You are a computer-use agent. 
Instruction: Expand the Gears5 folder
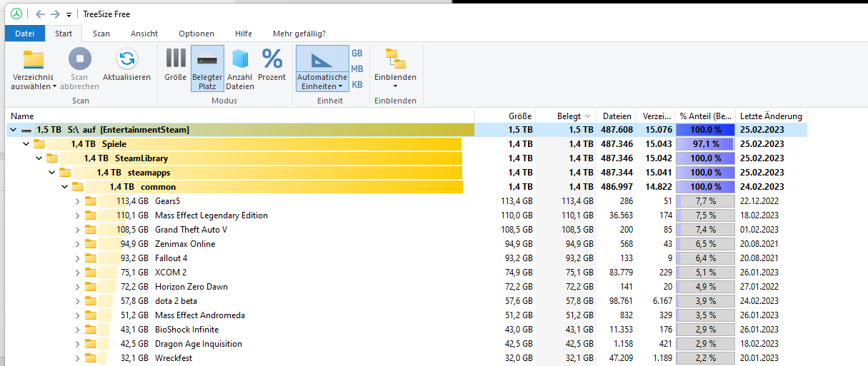tap(78, 201)
